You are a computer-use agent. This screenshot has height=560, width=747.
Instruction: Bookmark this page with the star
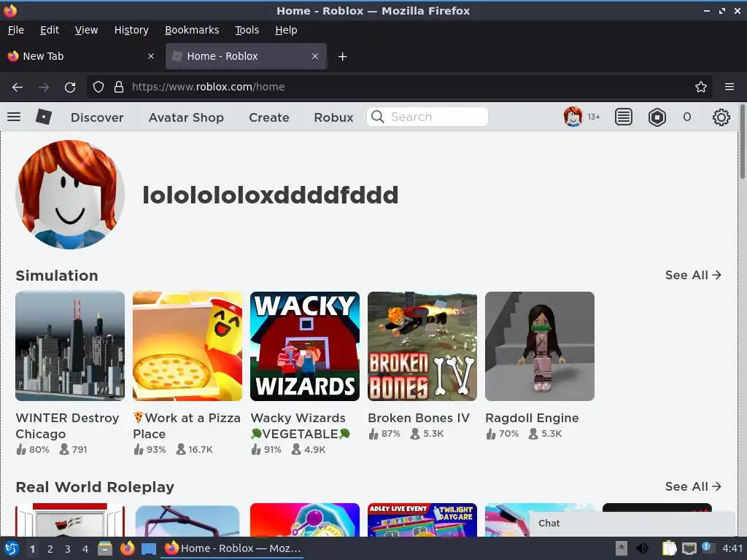click(x=701, y=87)
